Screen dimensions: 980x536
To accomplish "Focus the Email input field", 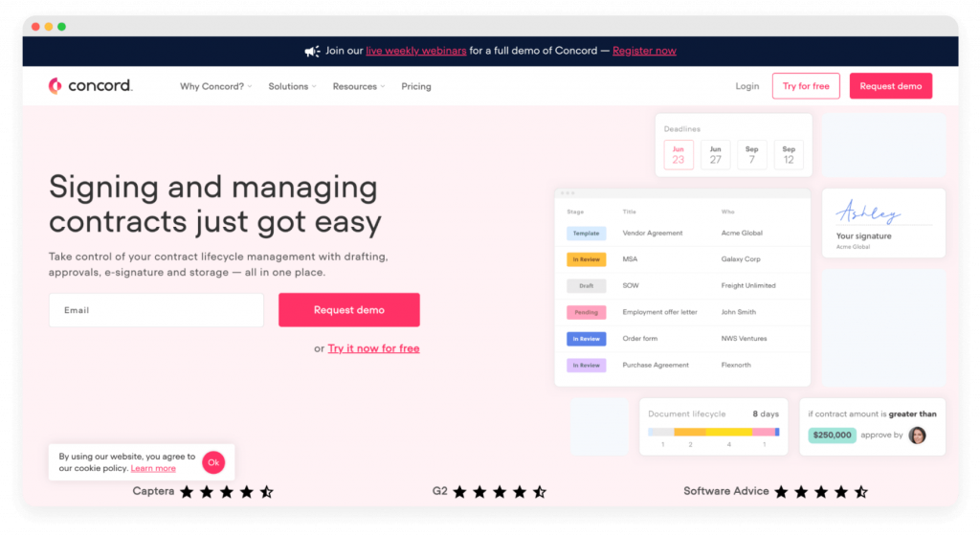I will coord(156,310).
